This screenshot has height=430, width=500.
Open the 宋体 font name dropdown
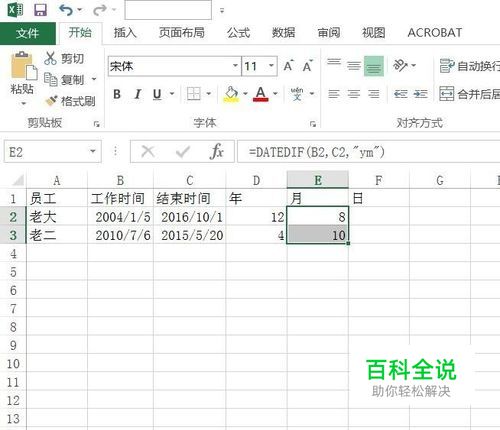pyautogui.click(x=235, y=66)
